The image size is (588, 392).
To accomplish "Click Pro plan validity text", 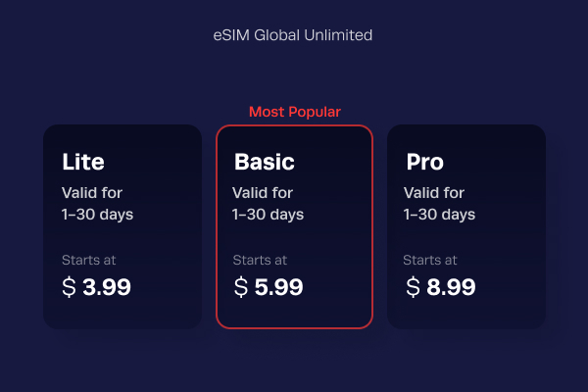I will [x=439, y=204].
